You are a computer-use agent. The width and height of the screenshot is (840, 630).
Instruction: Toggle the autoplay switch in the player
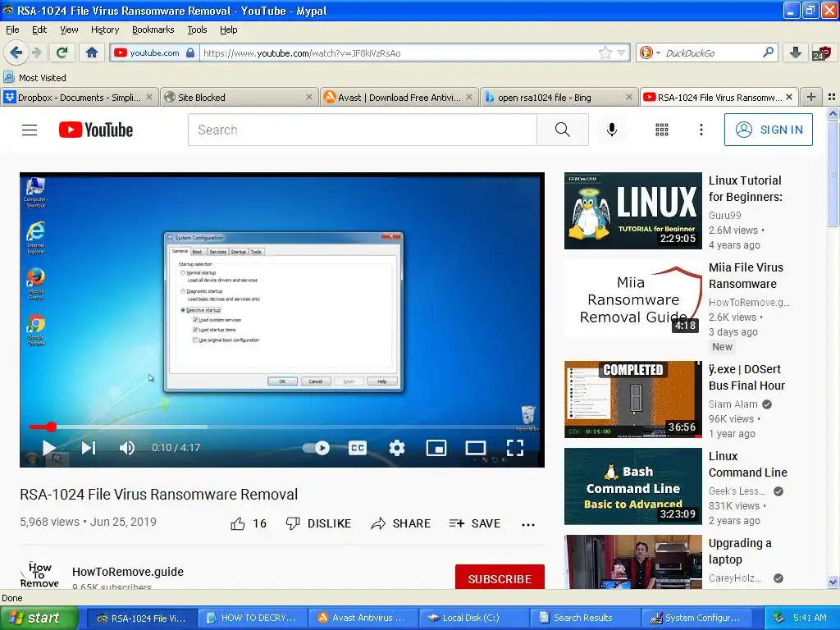[x=317, y=447]
